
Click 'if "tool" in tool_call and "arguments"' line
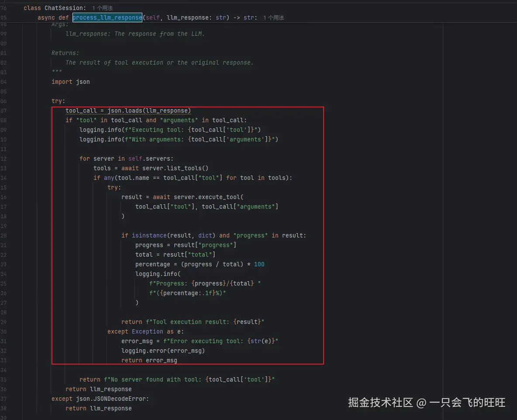[x=156, y=120]
